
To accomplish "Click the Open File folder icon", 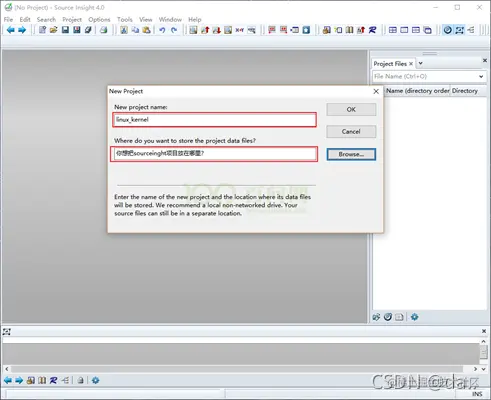I will click(53, 30).
